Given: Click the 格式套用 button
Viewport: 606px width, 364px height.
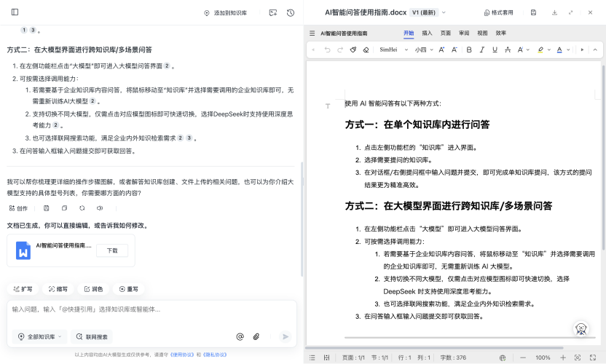Looking at the screenshot, I should coord(498,13).
